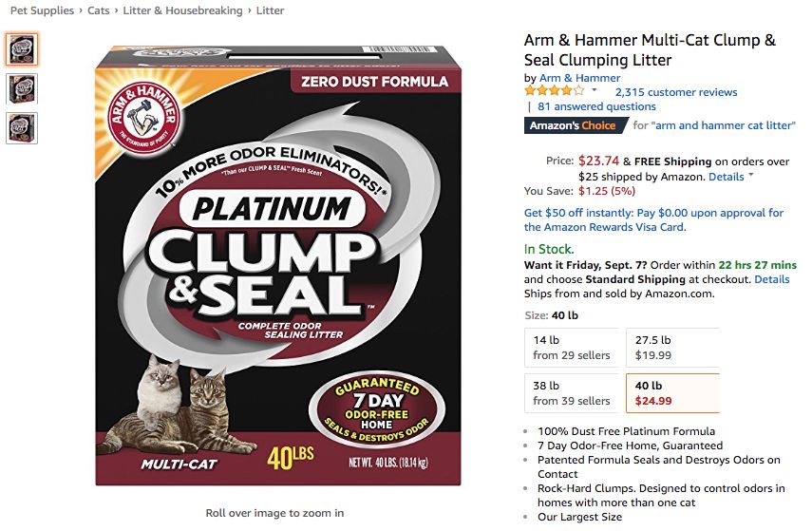
Task: Click the star rating icons
Action: pyautogui.click(x=555, y=91)
